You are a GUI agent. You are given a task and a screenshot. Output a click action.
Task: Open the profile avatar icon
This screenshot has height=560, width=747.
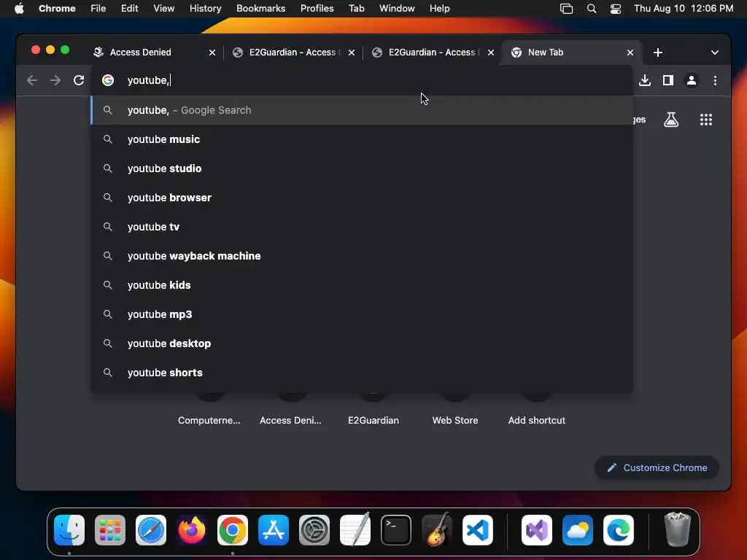pyautogui.click(x=692, y=80)
